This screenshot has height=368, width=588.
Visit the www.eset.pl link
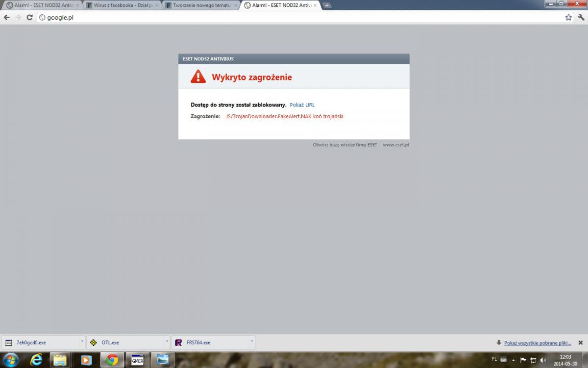(396, 145)
